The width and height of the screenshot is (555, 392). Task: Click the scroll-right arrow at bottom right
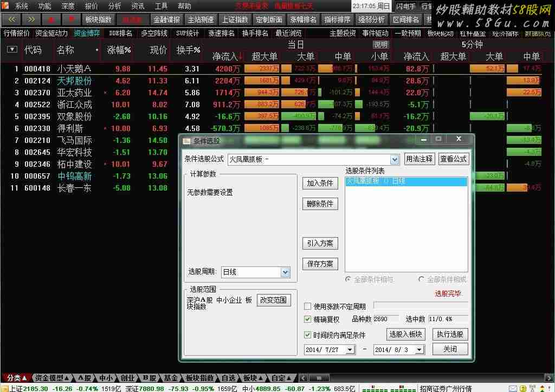coord(549,378)
